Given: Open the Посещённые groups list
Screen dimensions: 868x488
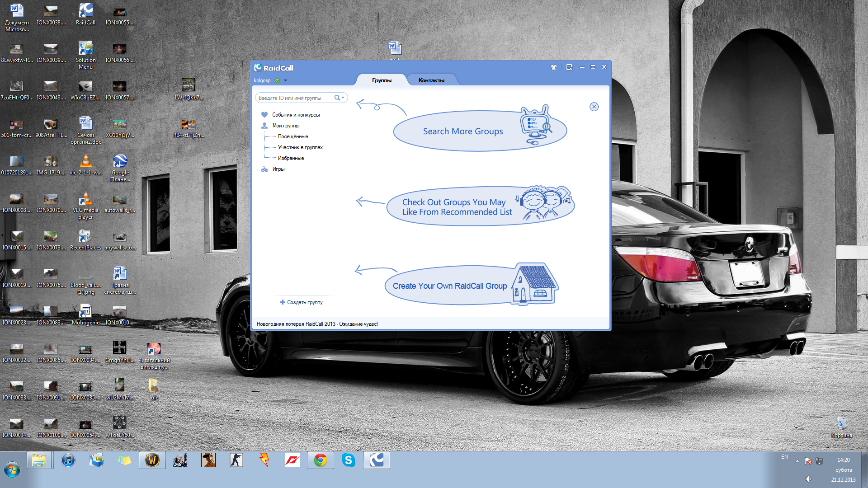Looking at the screenshot, I should [293, 136].
